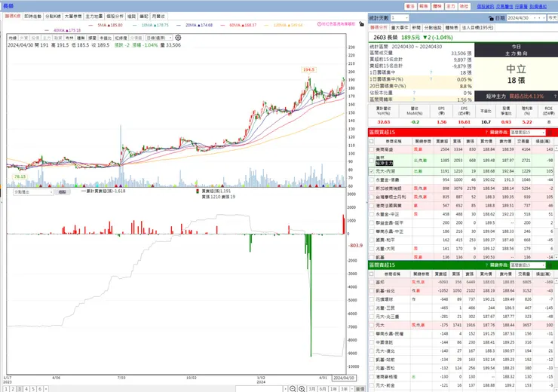Click the lock icon above the chart
The width and height of the screenshot is (558, 392).
[361, 24]
